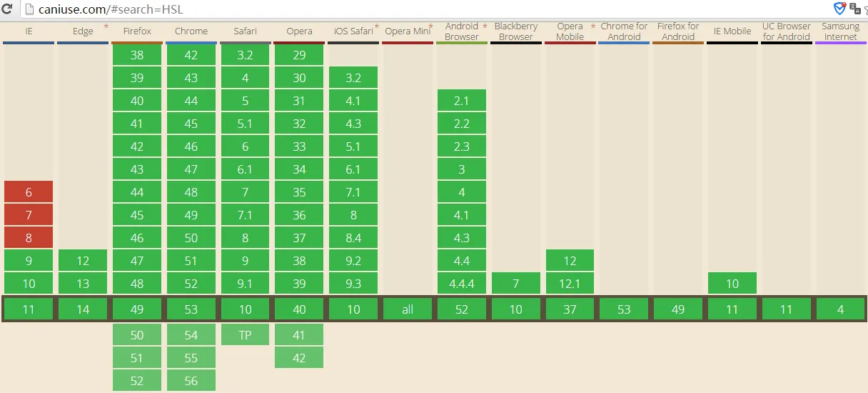
Task: Click the Chrome 42 cell
Action: pyautogui.click(x=191, y=54)
